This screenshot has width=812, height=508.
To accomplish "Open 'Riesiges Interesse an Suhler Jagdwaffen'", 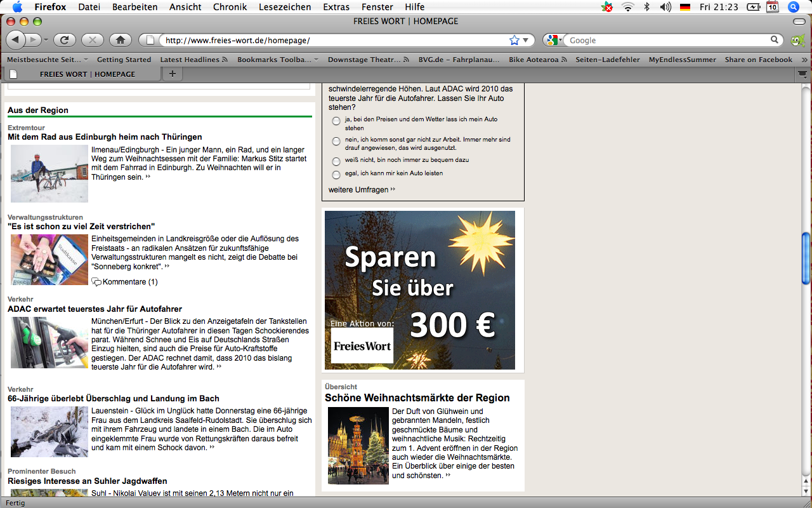I will tap(88, 481).
